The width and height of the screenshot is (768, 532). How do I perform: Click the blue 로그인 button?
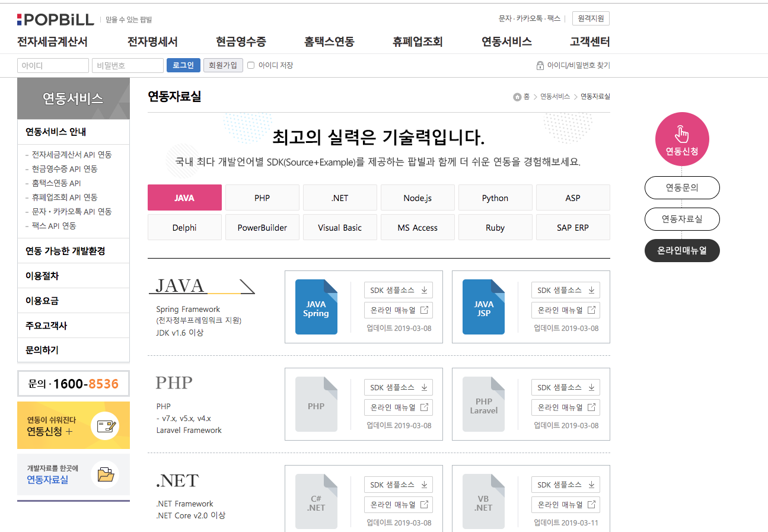pos(183,65)
